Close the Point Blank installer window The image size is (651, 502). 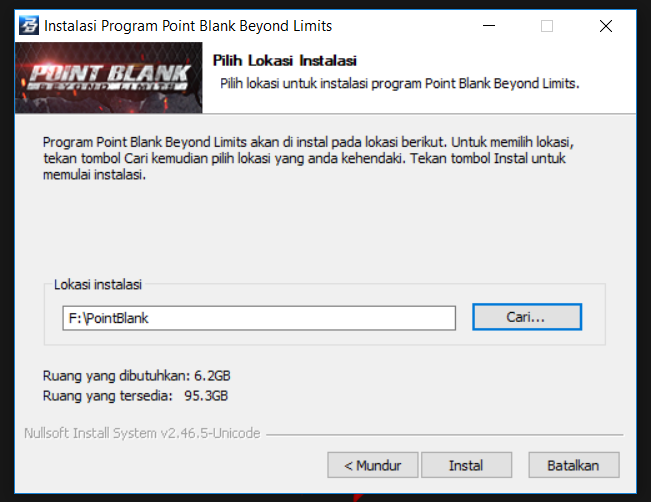click(606, 26)
